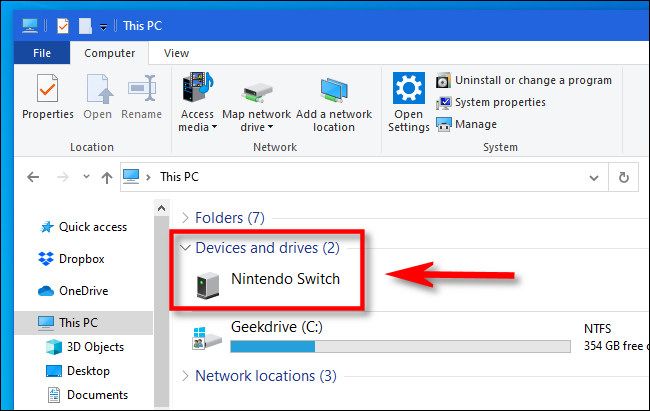Image resolution: width=650 pixels, height=411 pixels.
Task: Collapse the Devices and drives section
Action: pyautogui.click(x=185, y=247)
